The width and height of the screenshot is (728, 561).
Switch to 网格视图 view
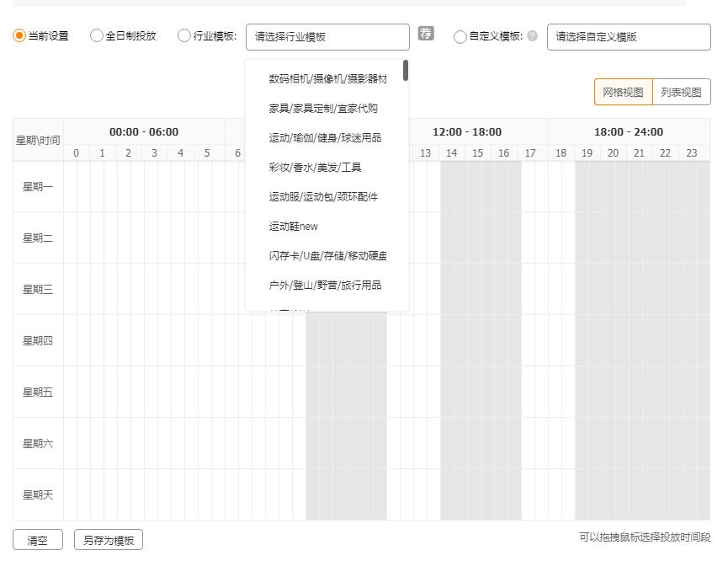[623, 92]
